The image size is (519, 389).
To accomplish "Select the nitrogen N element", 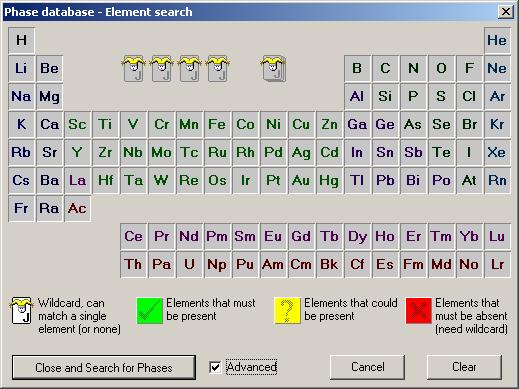I will (x=413, y=68).
